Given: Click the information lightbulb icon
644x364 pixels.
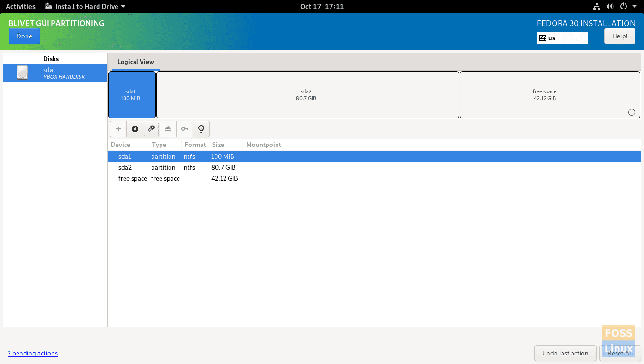Looking at the screenshot, I should [201, 128].
